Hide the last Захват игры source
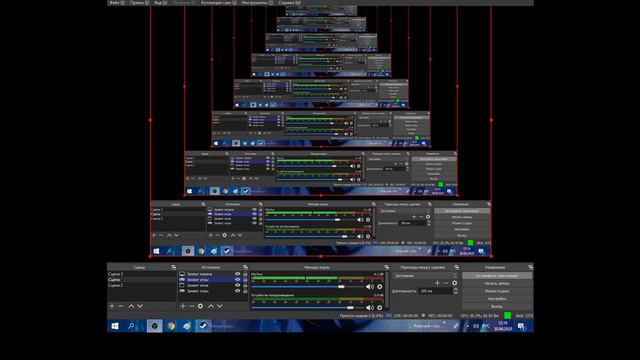640x360 pixels. [x=238, y=291]
